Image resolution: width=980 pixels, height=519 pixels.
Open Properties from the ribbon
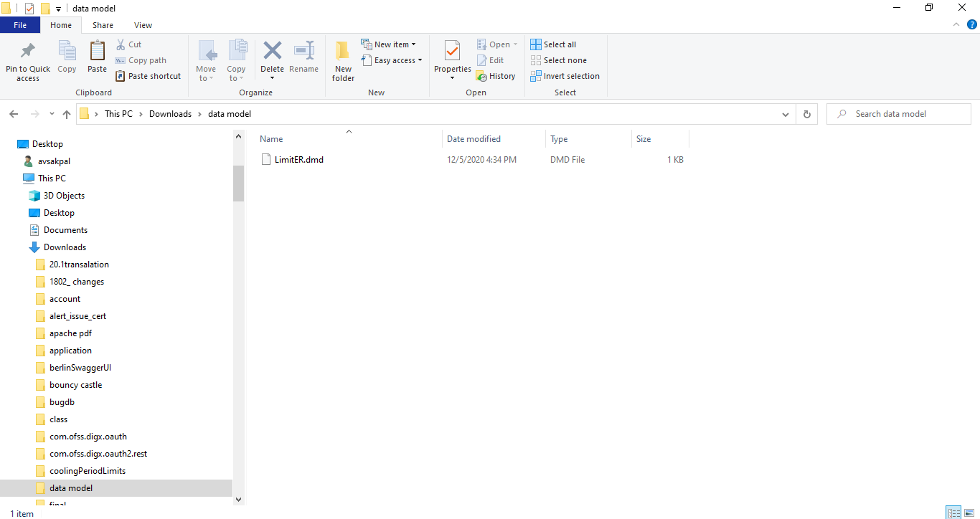coord(452,60)
